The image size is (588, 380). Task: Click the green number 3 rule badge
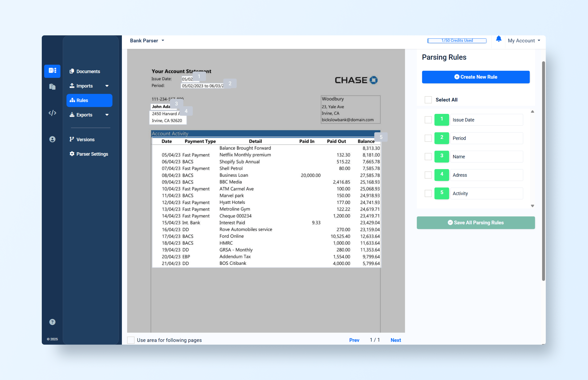441,156
